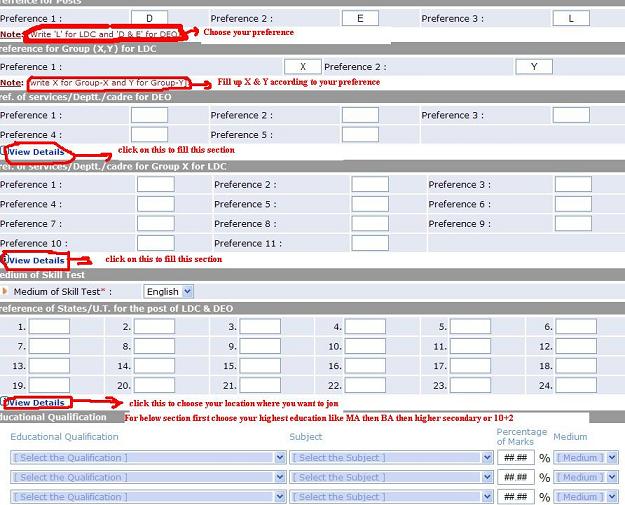Click View Details link under Group X LDC preferences

coord(36,260)
